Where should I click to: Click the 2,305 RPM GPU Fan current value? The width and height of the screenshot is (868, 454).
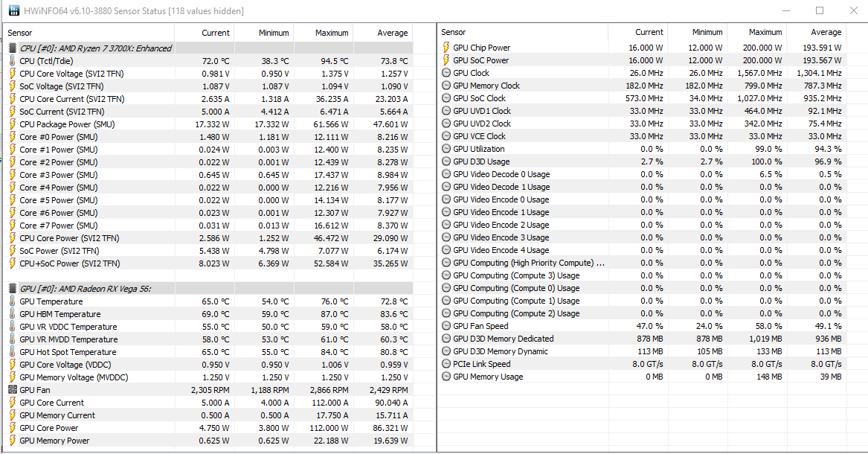[x=210, y=390]
